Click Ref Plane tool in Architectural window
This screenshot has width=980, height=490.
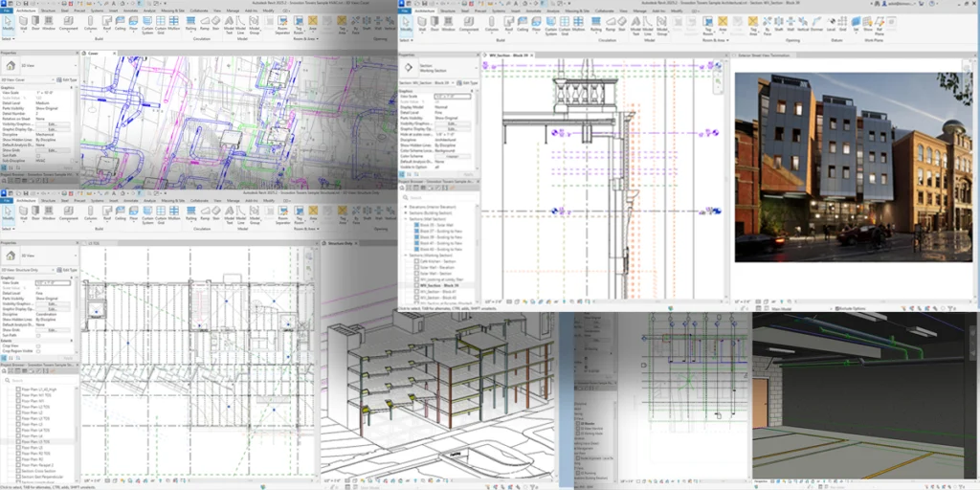point(879,25)
